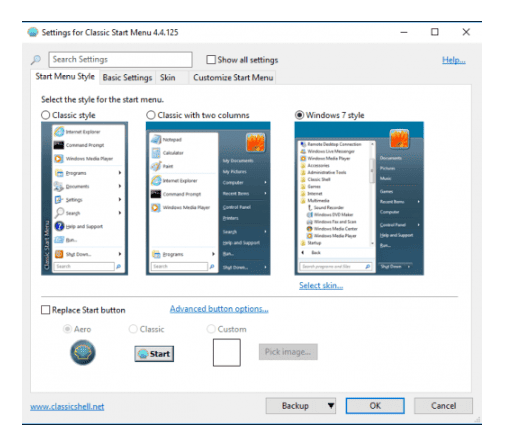Image resolution: width=505 pixels, height=443 pixels.
Task: Click the Pick image... button
Action: pos(288,352)
